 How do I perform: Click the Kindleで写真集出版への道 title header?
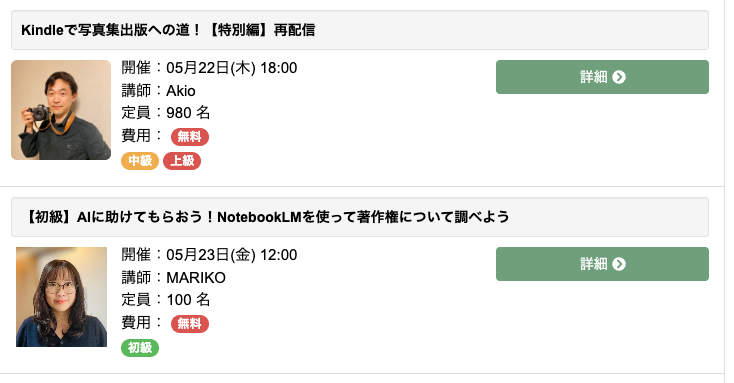[360, 30]
